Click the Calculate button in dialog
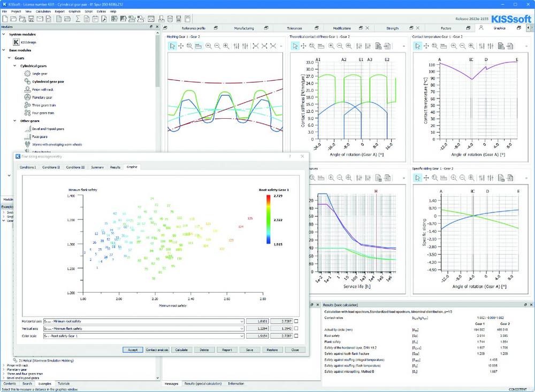 181,350
